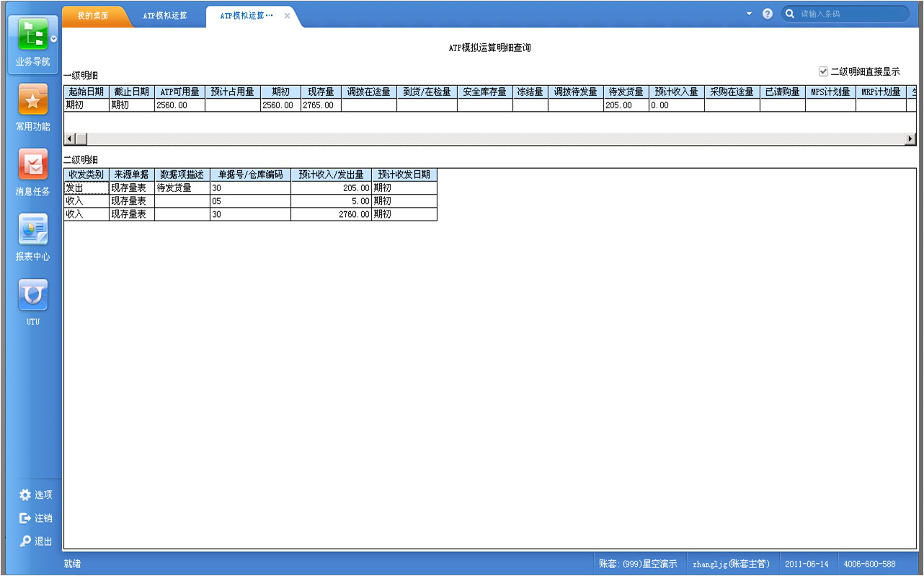
Task: Click the 4006-600-588 phone number
Action: [x=869, y=564]
